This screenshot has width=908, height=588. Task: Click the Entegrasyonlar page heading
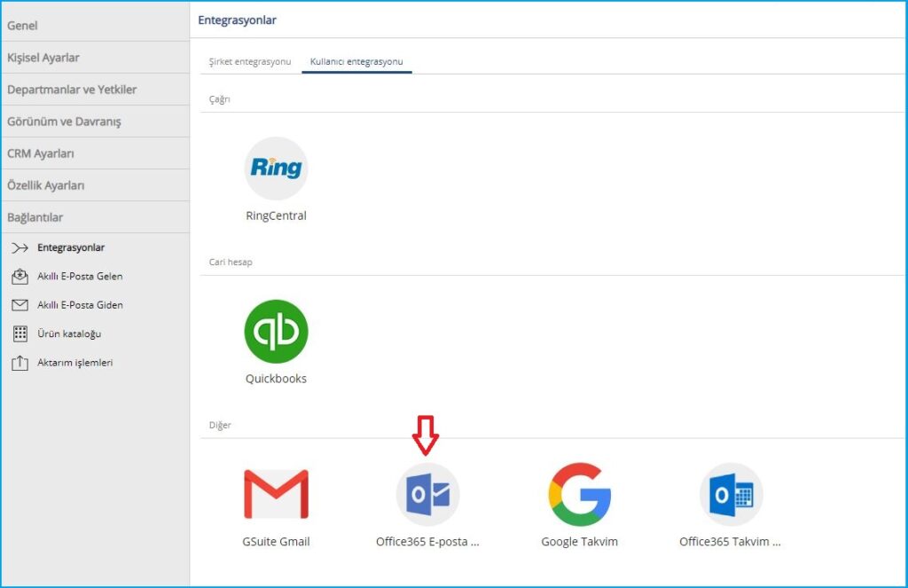238,20
